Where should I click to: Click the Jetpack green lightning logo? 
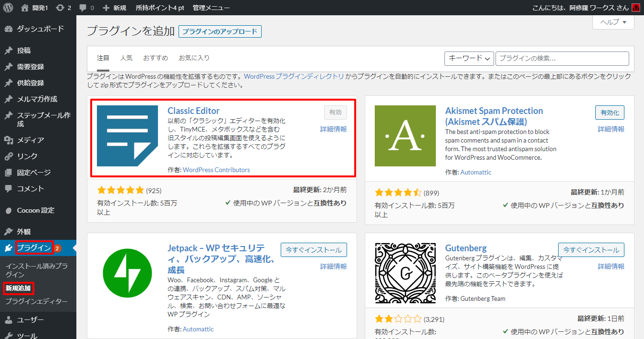(x=127, y=273)
